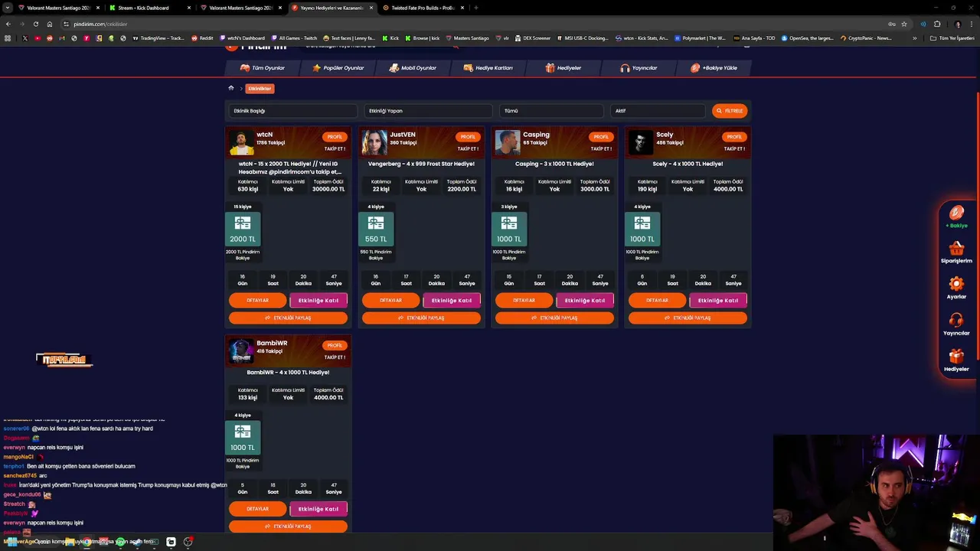Viewport: 980px width, 551px height.
Task: Open the Aktif status dropdown
Action: [658, 111]
